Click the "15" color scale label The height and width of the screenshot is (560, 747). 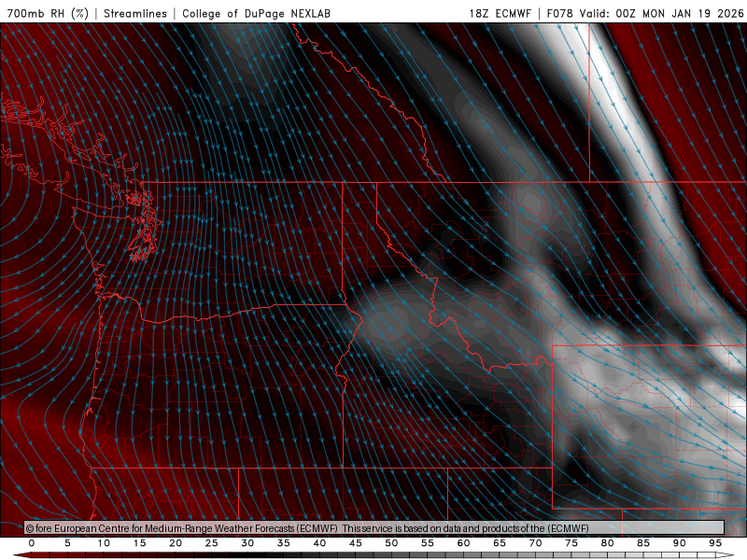click(139, 543)
